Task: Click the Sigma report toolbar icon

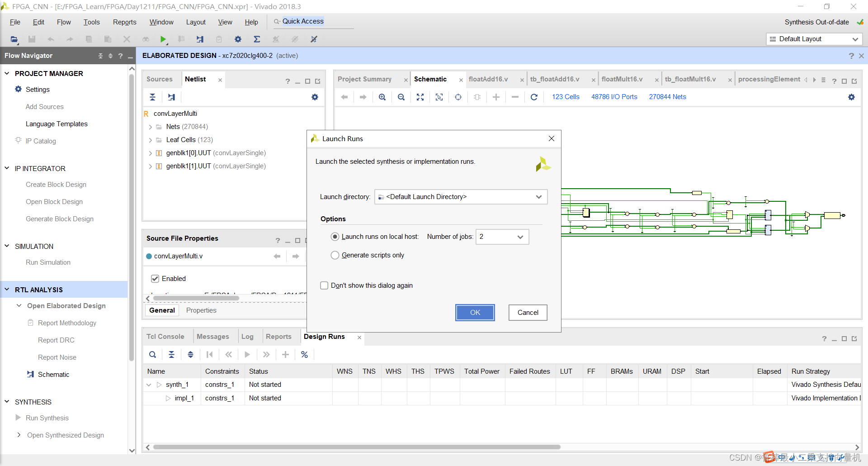Action: click(257, 39)
